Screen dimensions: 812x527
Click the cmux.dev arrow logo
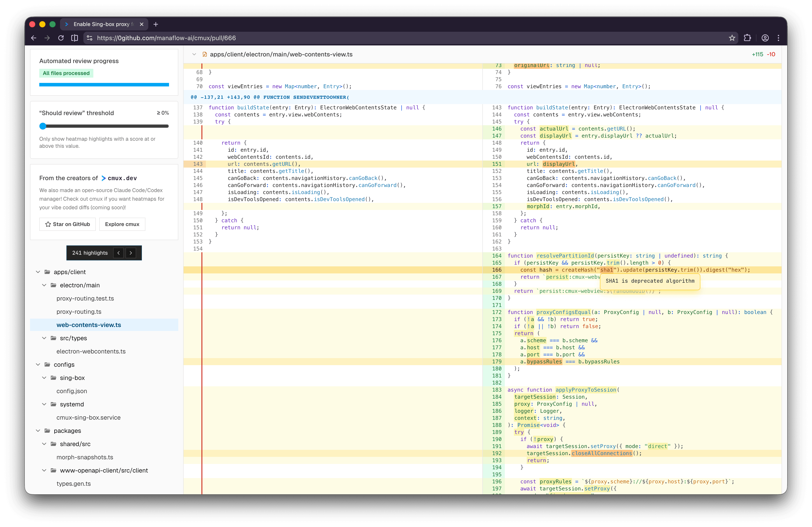click(x=103, y=178)
